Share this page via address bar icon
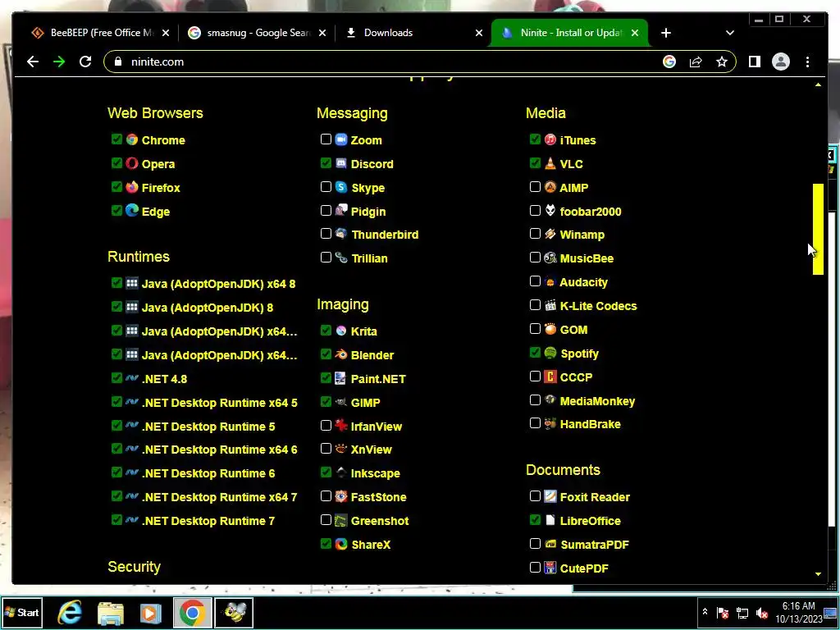The height and width of the screenshot is (630, 840). 696,62
